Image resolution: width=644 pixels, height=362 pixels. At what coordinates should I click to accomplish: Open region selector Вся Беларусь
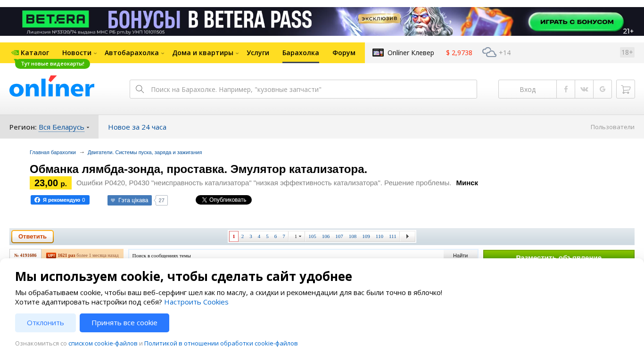(64, 127)
